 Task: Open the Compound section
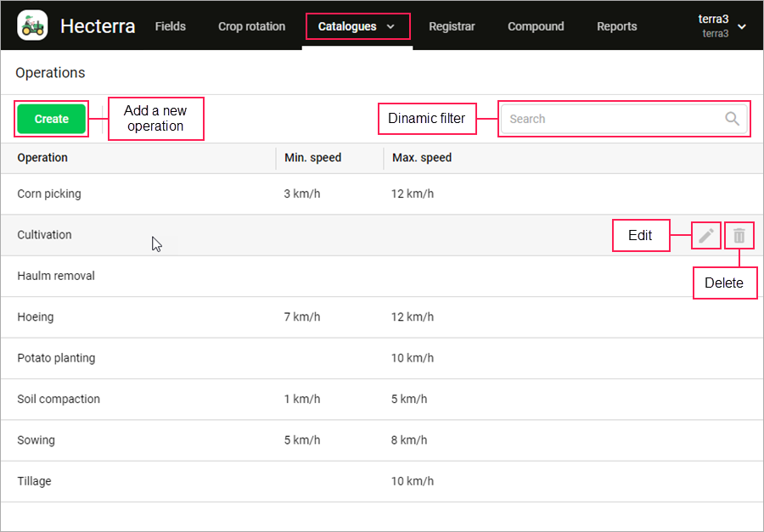[x=536, y=26]
